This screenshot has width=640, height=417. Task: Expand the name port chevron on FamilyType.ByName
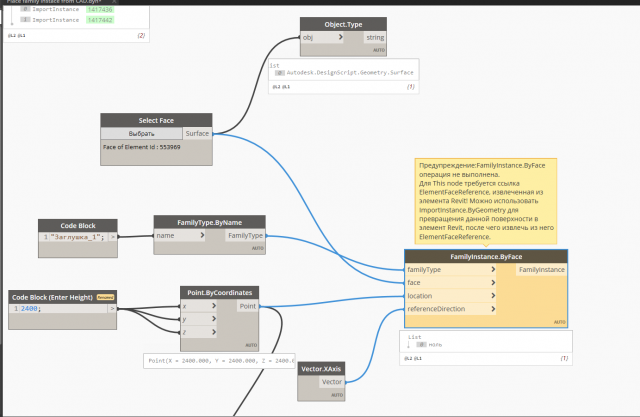click(x=202, y=235)
